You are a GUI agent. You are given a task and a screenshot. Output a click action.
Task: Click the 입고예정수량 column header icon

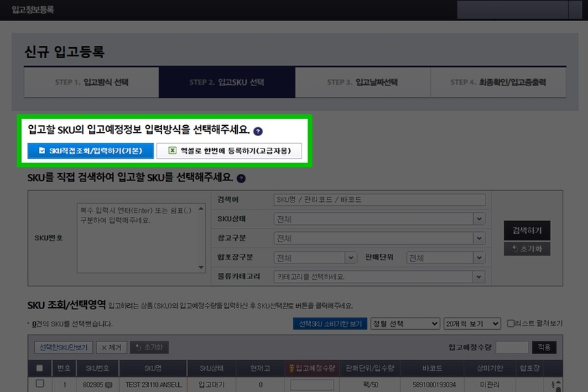291,368
